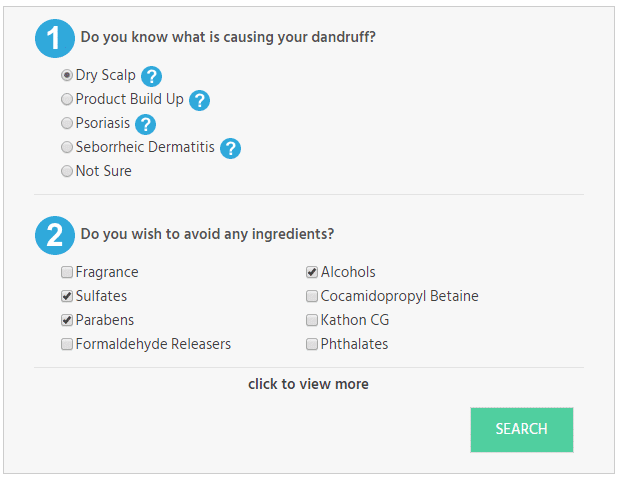Untick the Alcohols checkbox
This screenshot has width=617, height=483.
pyautogui.click(x=312, y=272)
